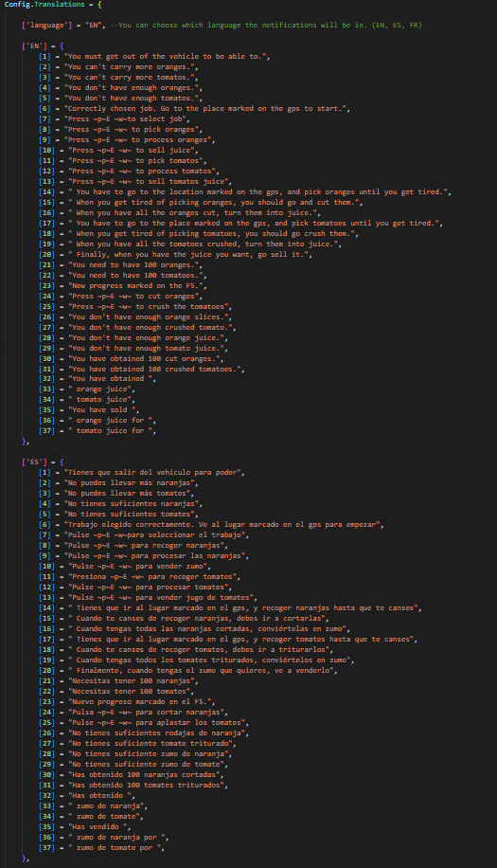Click EN line [32] You have obtained
497x868 pixels.
click(98, 379)
